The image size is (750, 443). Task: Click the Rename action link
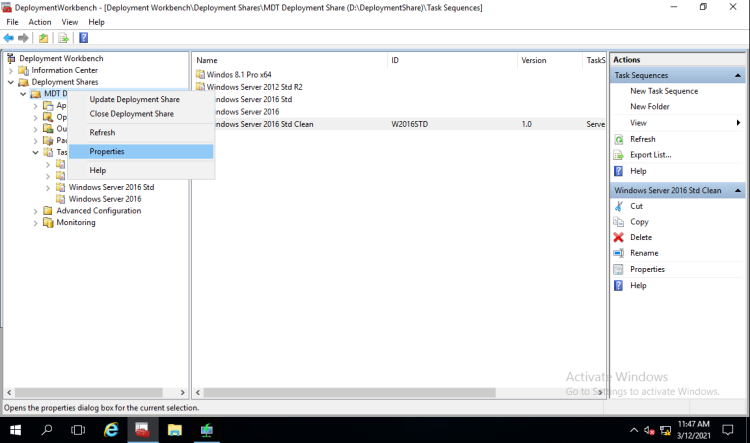(644, 253)
